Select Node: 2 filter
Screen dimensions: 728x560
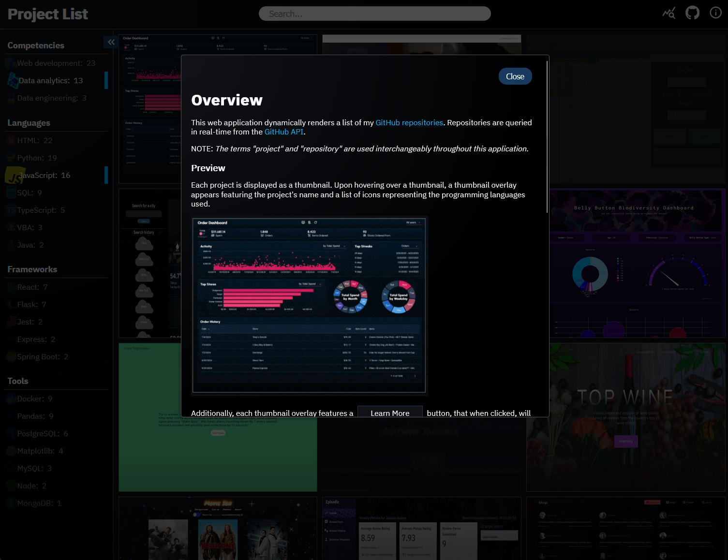(56, 486)
